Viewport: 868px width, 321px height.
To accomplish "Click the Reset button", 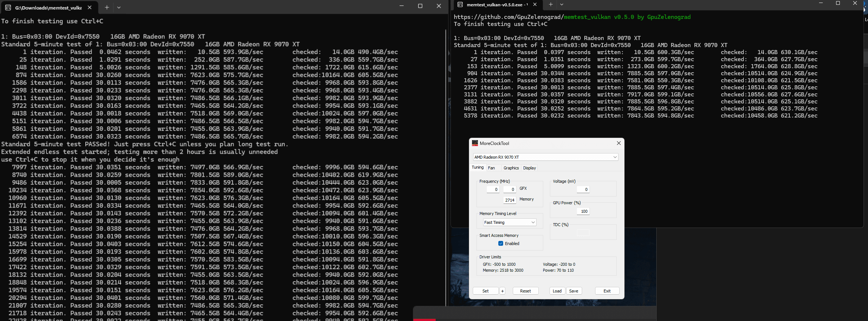I will coord(525,291).
